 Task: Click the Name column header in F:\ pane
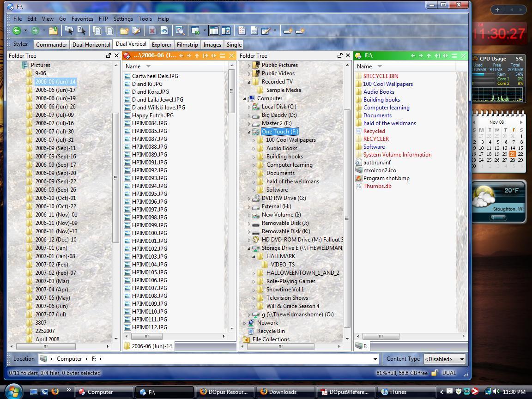[364, 66]
